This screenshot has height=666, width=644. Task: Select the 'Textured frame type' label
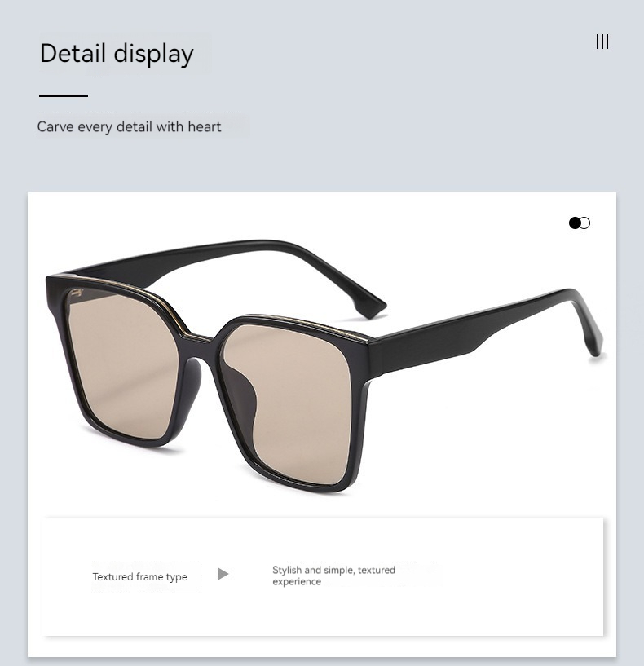[x=139, y=577]
